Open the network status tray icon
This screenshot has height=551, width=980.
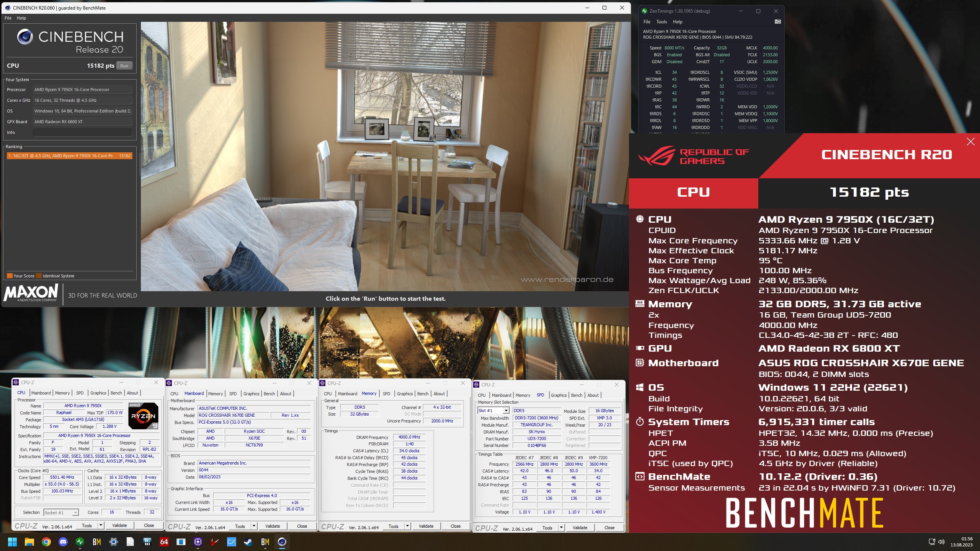click(932, 542)
